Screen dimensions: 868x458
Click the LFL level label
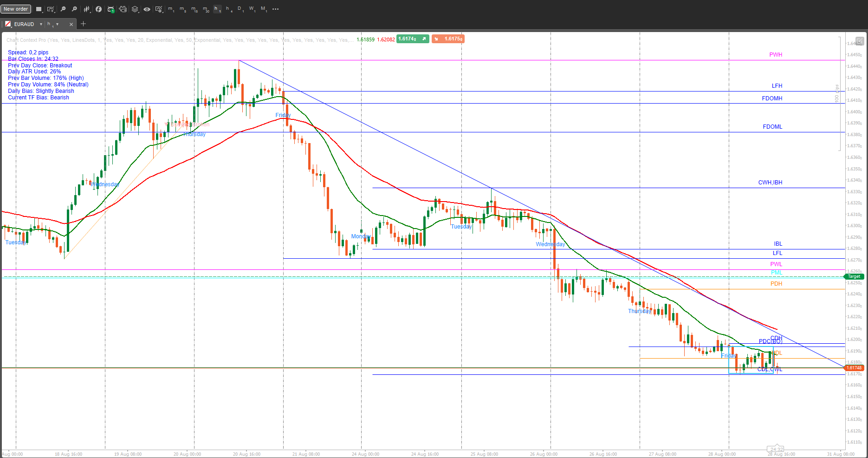click(777, 253)
